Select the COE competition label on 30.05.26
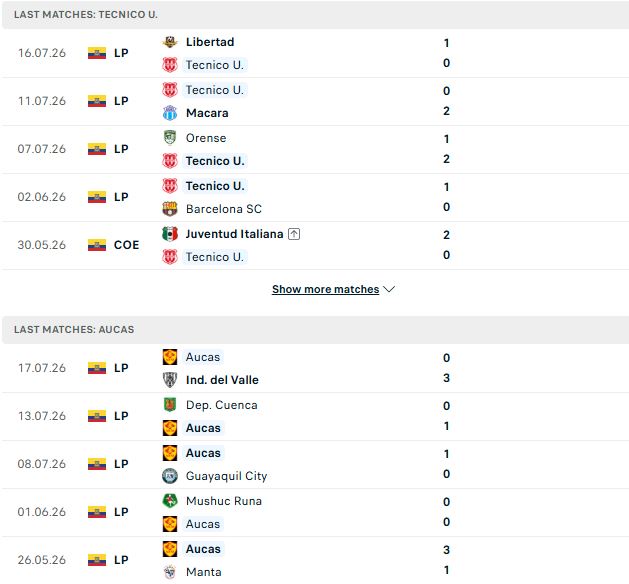This screenshot has height=584, width=629. click(x=126, y=245)
